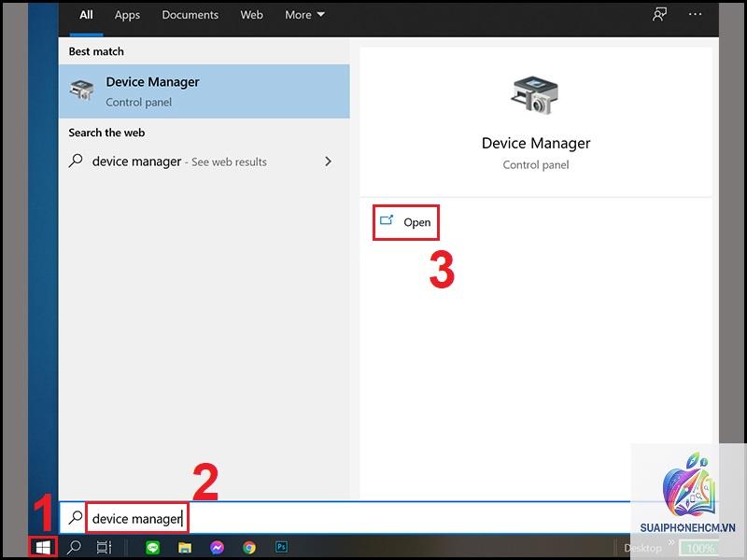Select 'device manager - See web results'

pyautogui.click(x=204, y=161)
